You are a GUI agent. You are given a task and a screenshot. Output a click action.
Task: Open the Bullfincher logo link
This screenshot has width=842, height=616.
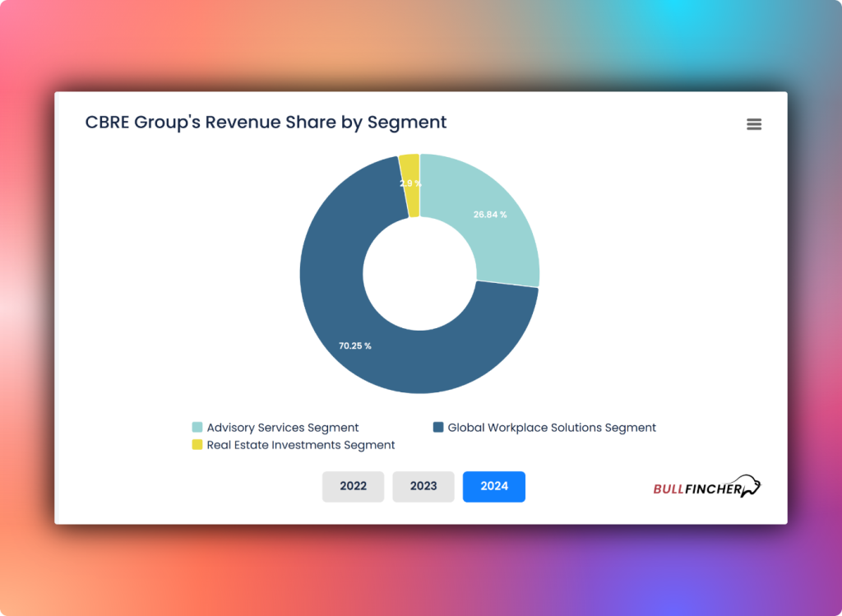coord(706,487)
